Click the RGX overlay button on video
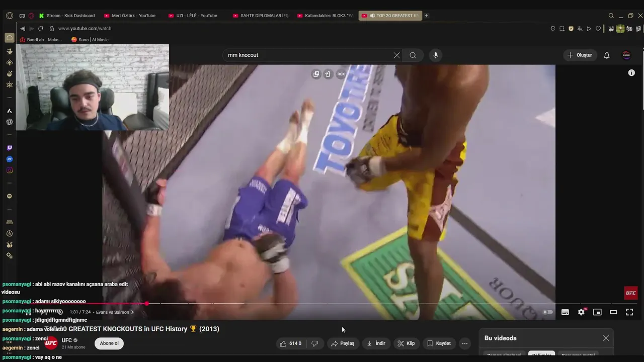The image size is (644, 362). (x=341, y=74)
